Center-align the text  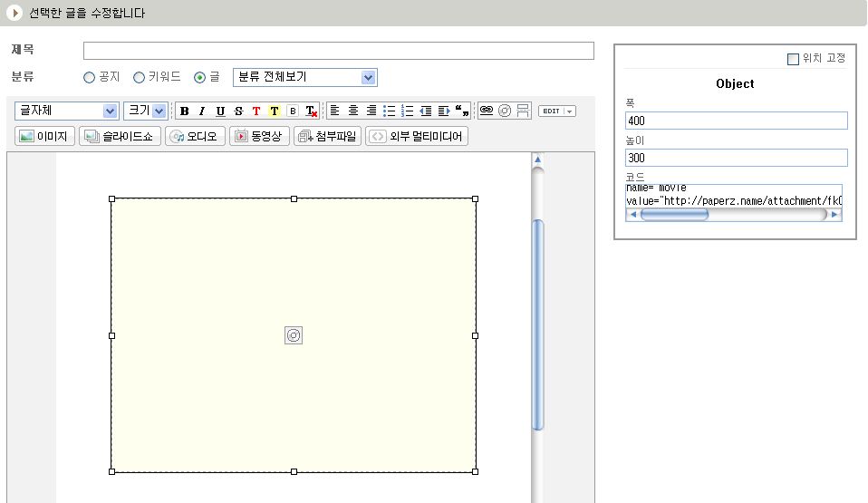click(353, 111)
